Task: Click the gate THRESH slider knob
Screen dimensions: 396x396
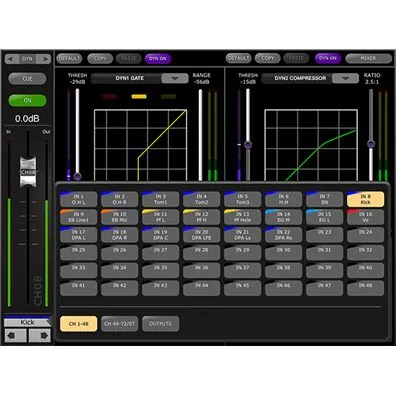Action: click(x=77, y=176)
